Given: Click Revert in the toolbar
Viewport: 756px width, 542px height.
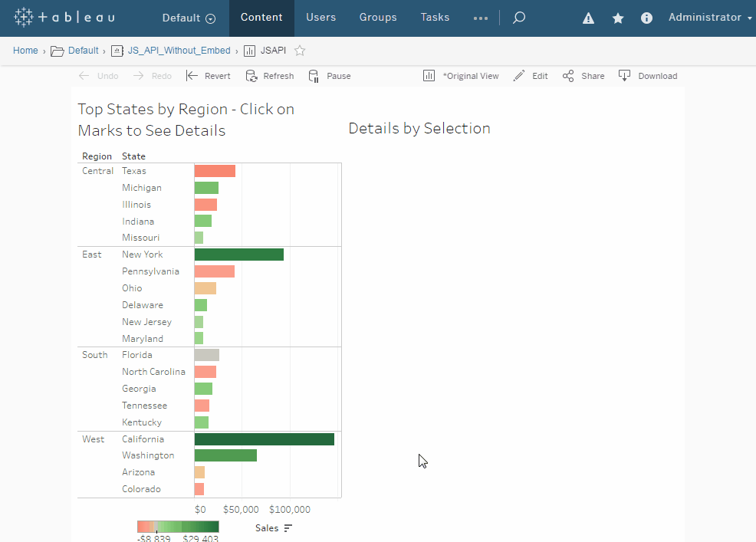Looking at the screenshot, I should point(209,76).
